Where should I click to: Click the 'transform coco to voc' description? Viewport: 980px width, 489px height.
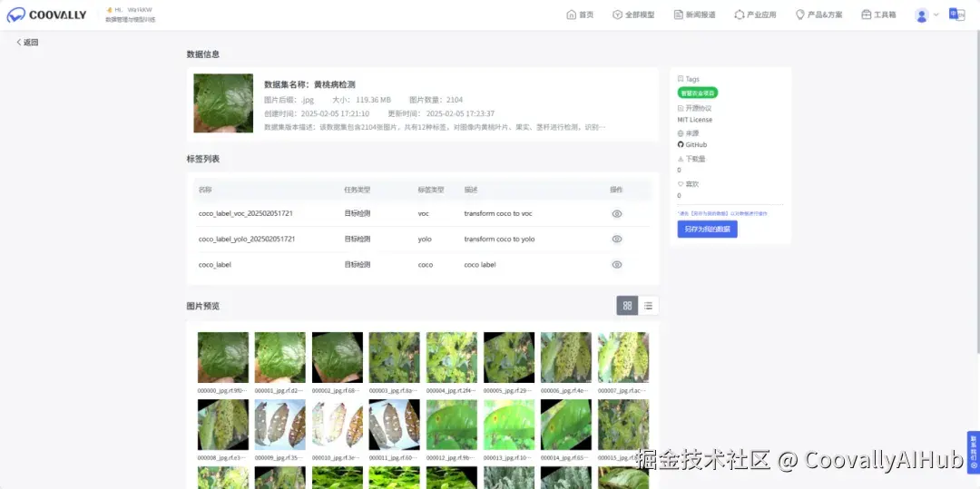pos(498,213)
